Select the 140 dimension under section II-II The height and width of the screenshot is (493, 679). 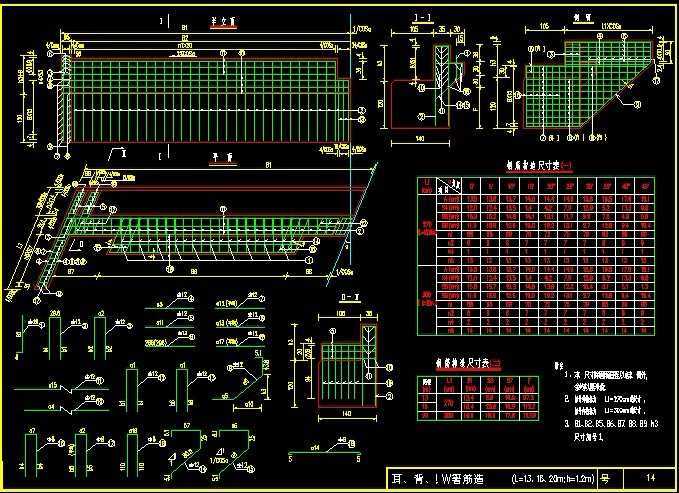pos(347,411)
